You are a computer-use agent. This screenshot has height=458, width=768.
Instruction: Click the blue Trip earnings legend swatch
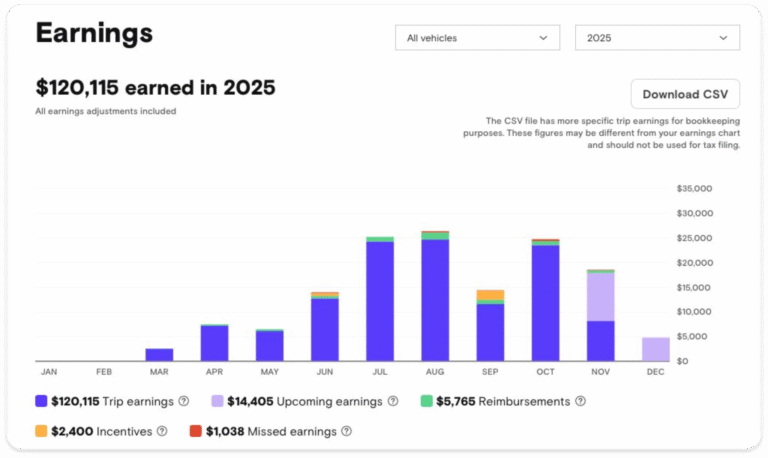coord(41,401)
